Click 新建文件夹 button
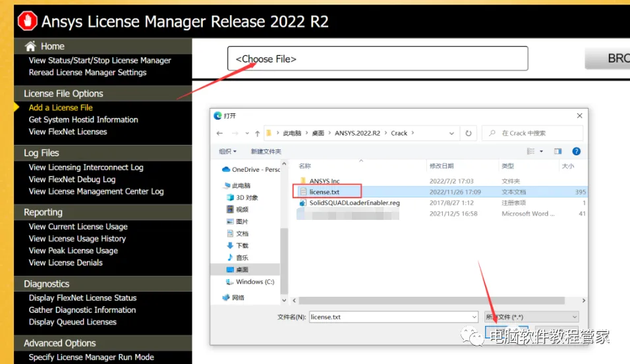The image size is (630, 364). (266, 151)
